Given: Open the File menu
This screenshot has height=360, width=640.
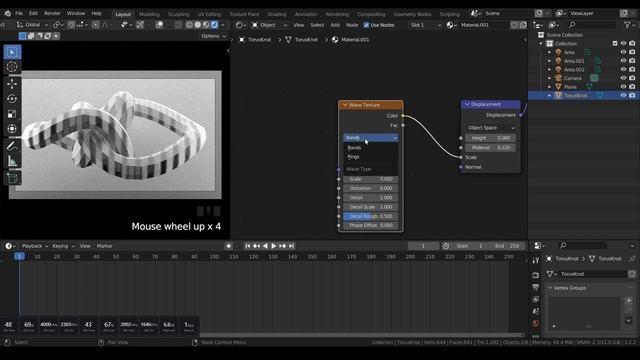Looking at the screenshot, I should (x=19, y=13).
